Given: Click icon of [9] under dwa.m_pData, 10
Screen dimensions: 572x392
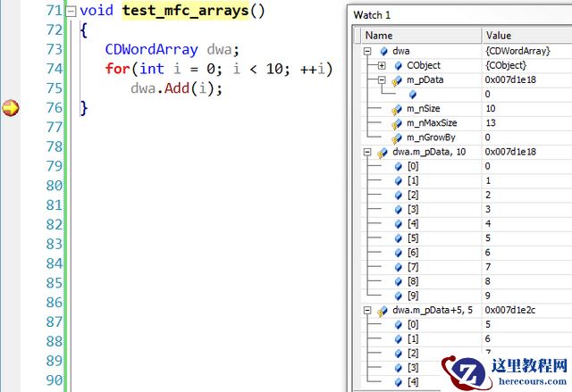Looking at the screenshot, I should (x=399, y=296).
